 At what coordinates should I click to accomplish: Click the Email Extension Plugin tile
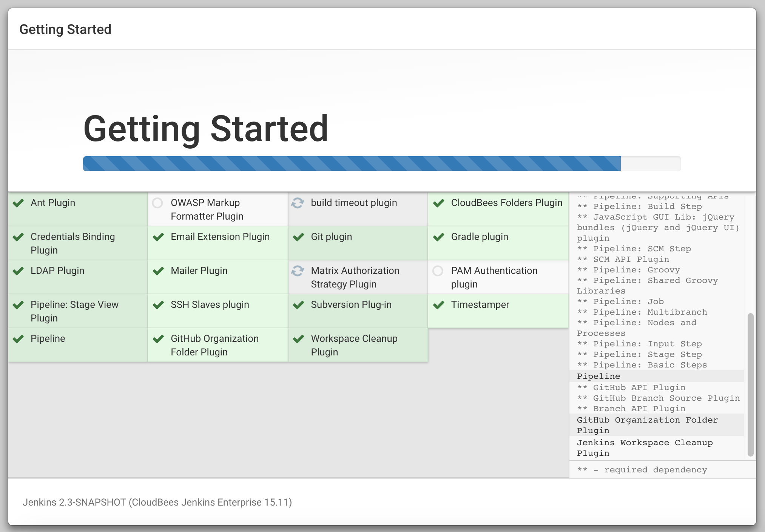(220, 237)
